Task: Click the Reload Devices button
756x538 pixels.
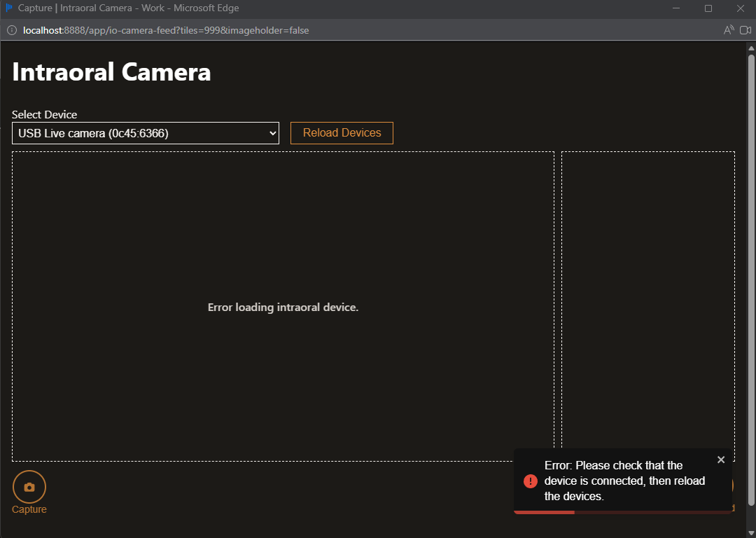Action: [x=342, y=132]
